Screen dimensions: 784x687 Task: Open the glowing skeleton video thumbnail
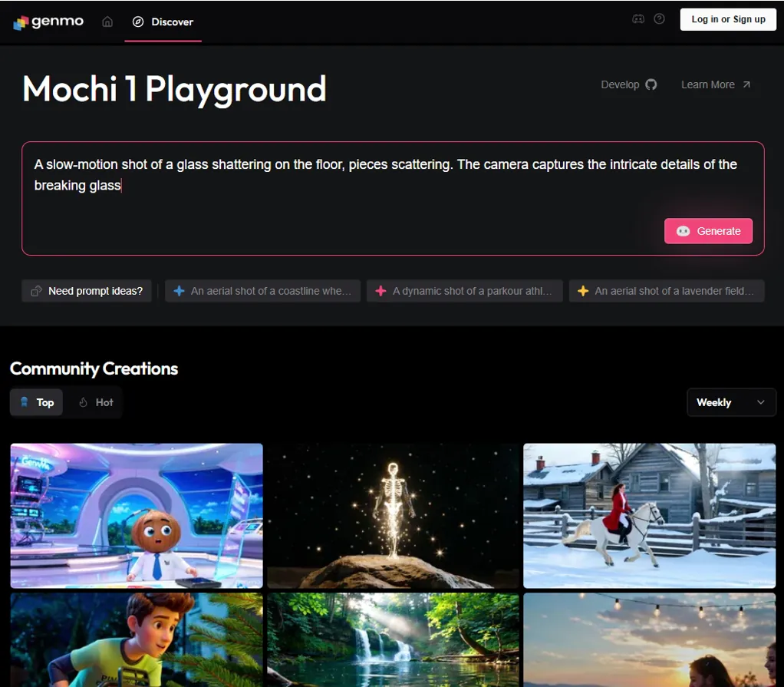pos(393,515)
